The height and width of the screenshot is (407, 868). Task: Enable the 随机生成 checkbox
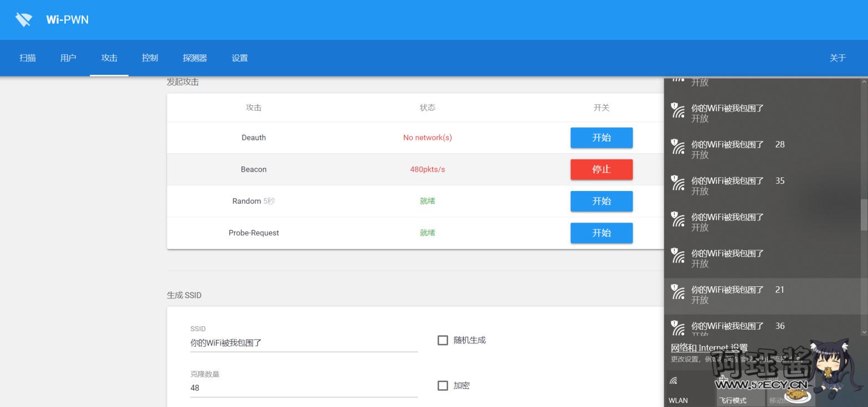click(443, 340)
